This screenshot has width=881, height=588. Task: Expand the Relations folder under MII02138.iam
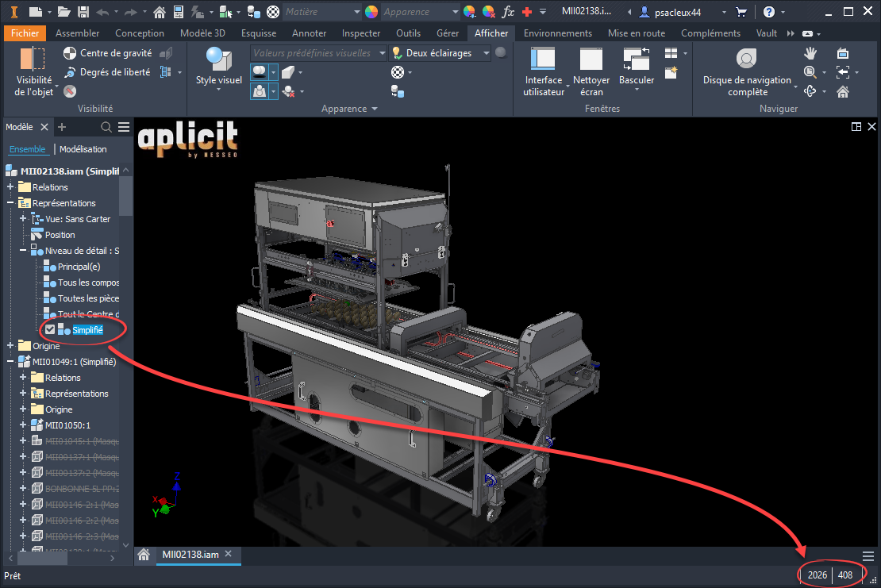click(11, 187)
